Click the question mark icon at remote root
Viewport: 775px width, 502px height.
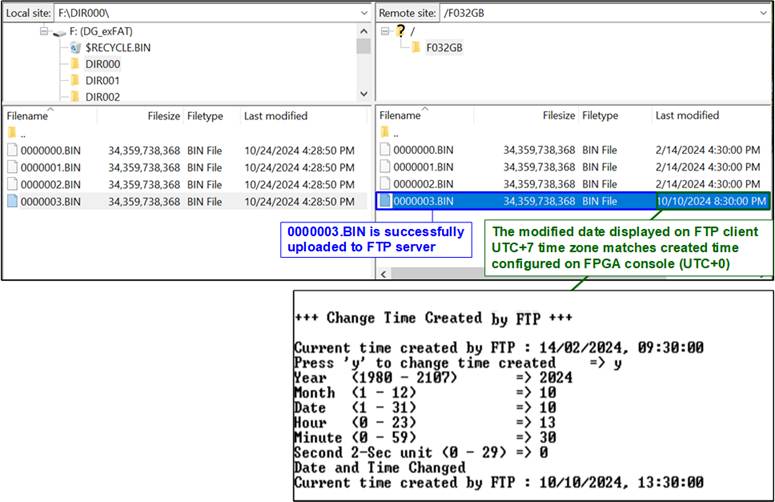tap(400, 31)
